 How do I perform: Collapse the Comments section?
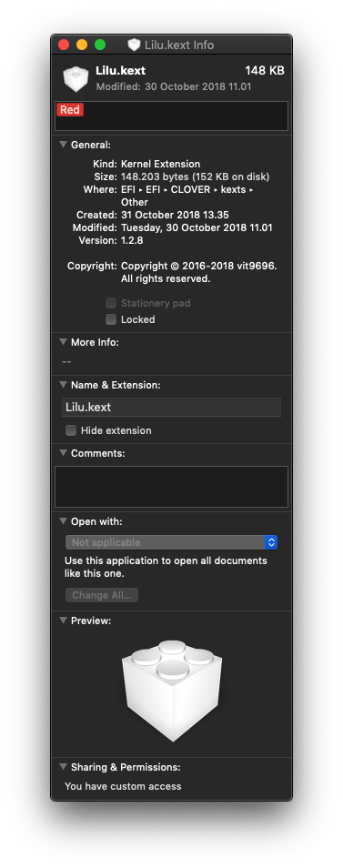point(63,453)
